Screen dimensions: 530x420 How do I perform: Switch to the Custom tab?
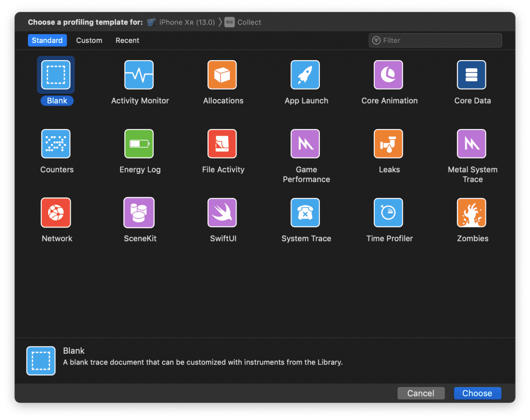(89, 40)
